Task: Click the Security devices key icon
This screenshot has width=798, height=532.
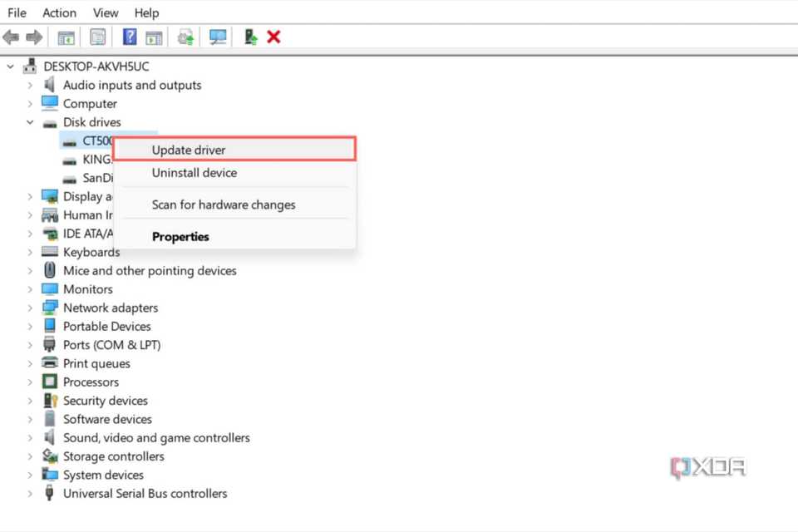Action: tap(51, 400)
